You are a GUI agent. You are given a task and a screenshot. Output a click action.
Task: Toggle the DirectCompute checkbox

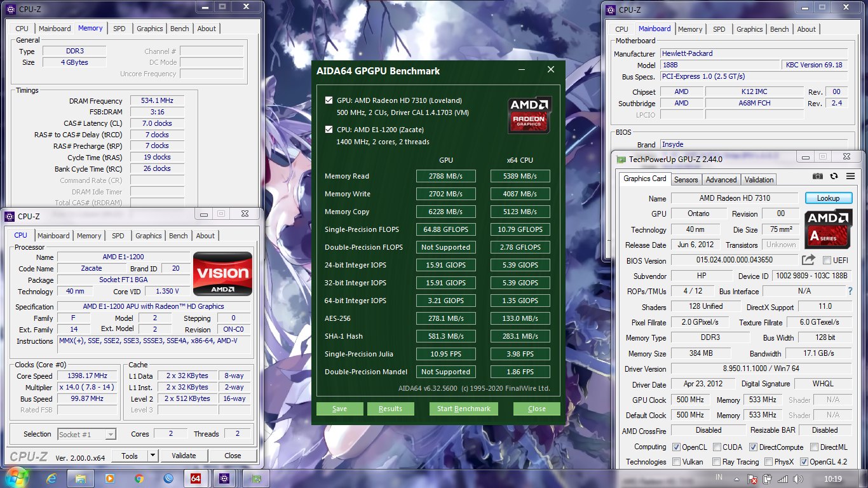[753, 447]
